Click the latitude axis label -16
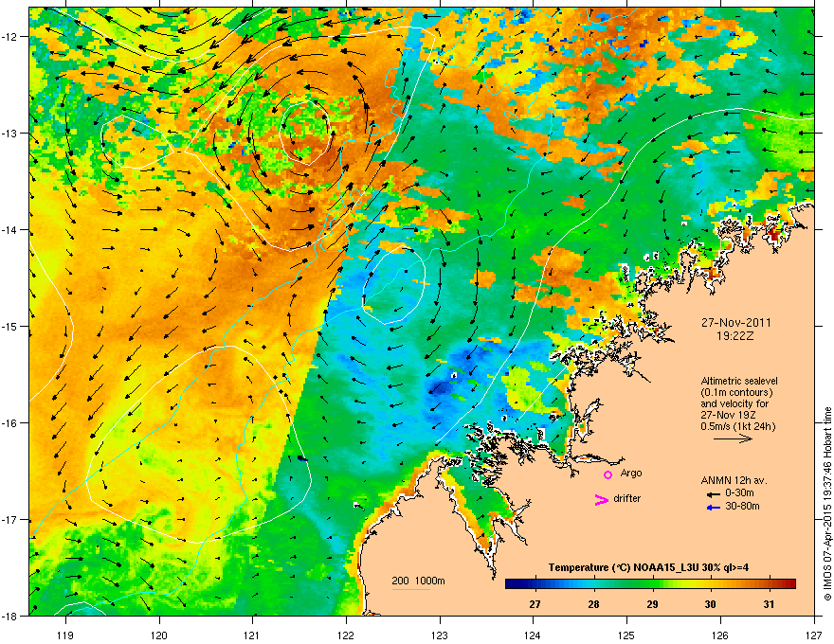Image resolution: width=834 pixels, height=644 pixels. [x=10, y=423]
